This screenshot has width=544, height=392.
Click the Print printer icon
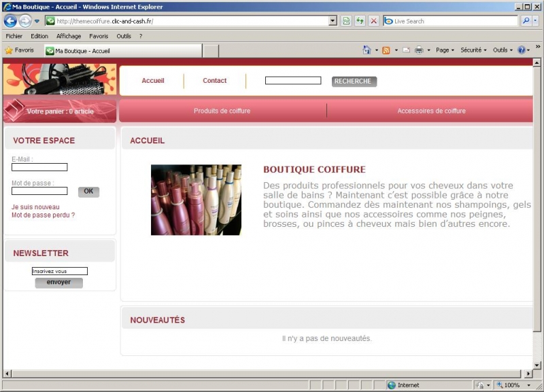[x=419, y=50]
